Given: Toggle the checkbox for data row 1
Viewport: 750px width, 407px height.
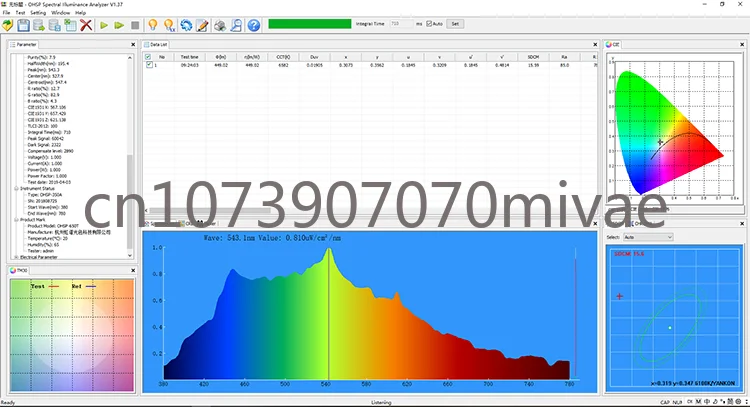Looking at the screenshot, I should point(149,65).
